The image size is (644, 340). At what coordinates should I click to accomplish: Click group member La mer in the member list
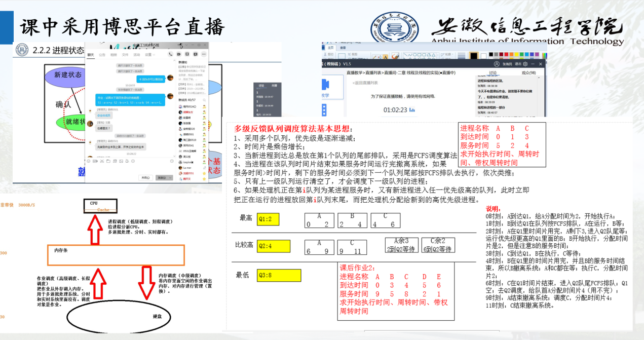pos(187,168)
